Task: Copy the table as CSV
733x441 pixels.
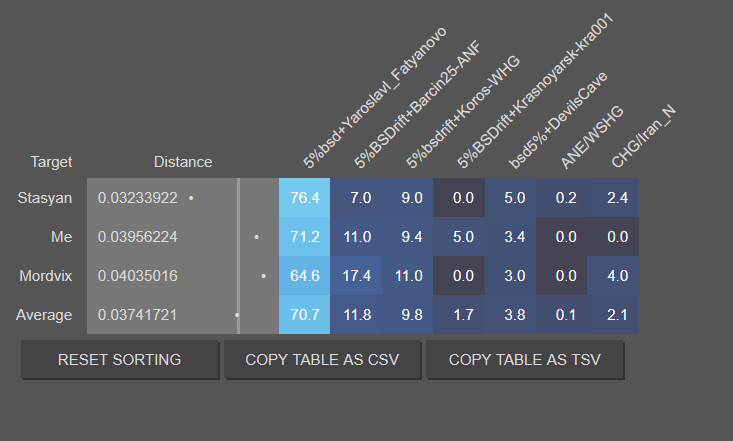Action: pos(322,360)
